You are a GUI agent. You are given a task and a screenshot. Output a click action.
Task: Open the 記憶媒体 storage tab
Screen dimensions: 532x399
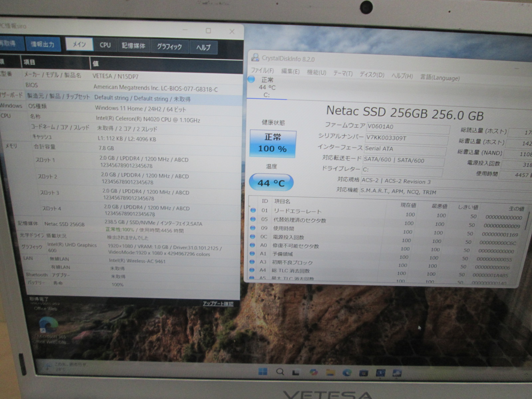click(133, 46)
